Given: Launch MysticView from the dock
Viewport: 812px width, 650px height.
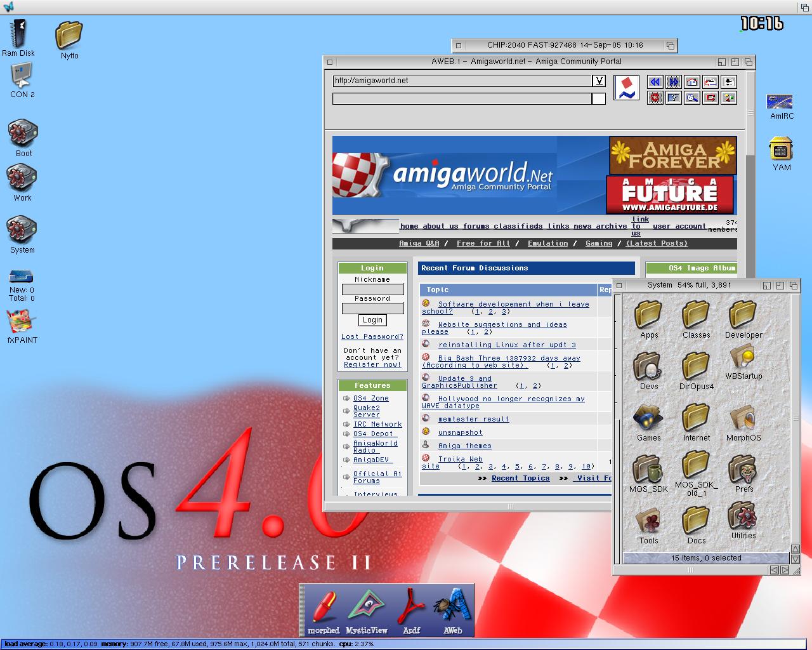Looking at the screenshot, I should coord(366,612).
